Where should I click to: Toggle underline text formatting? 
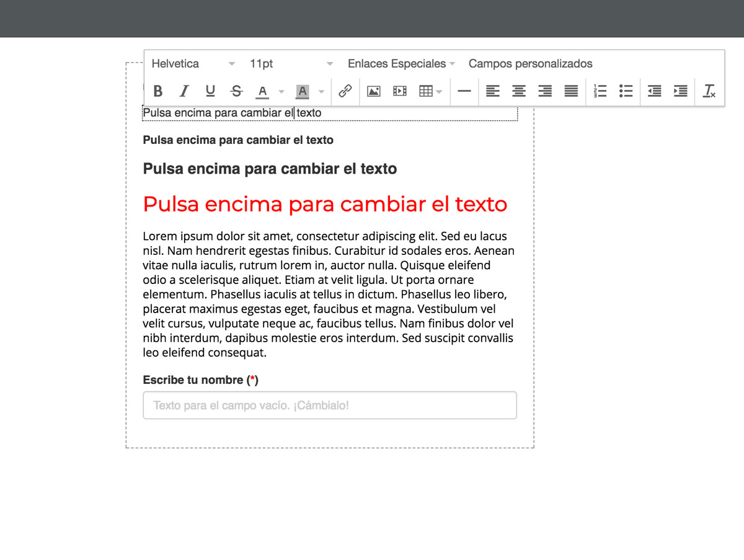pyautogui.click(x=210, y=91)
